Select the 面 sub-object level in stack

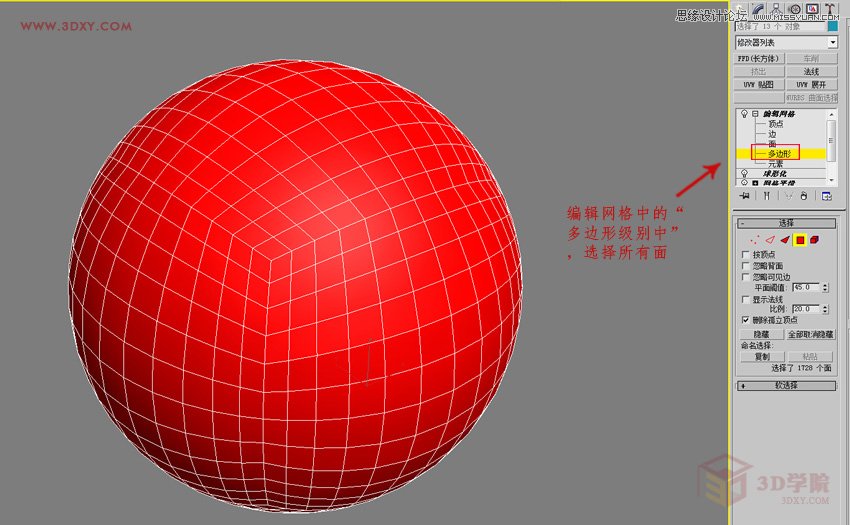coord(772,144)
